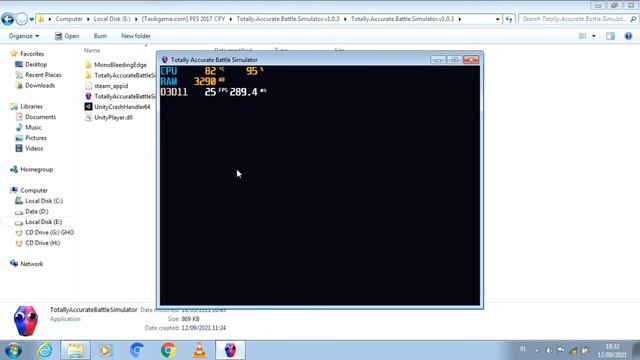The width and height of the screenshot is (640, 360).
Task: Open recent locations dropdown beside forward arrow
Action: click(31, 19)
